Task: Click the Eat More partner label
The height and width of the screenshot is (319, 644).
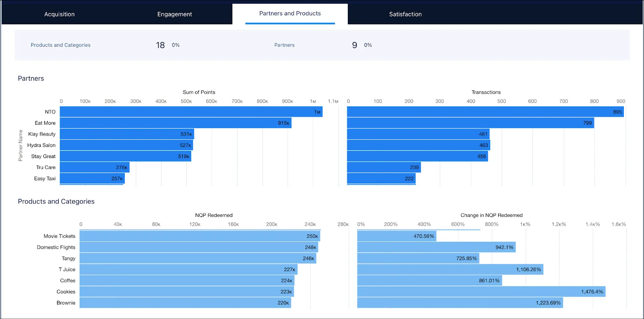Action: 45,123
